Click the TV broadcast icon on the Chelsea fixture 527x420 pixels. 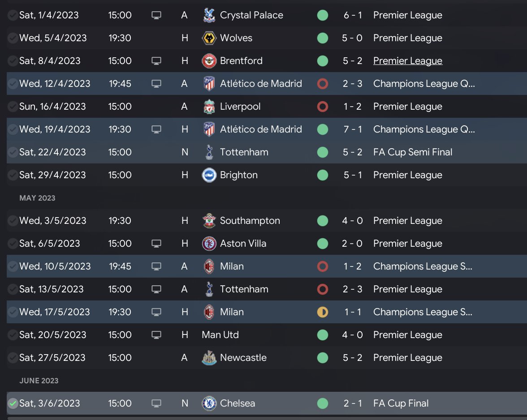tap(156, 403)
